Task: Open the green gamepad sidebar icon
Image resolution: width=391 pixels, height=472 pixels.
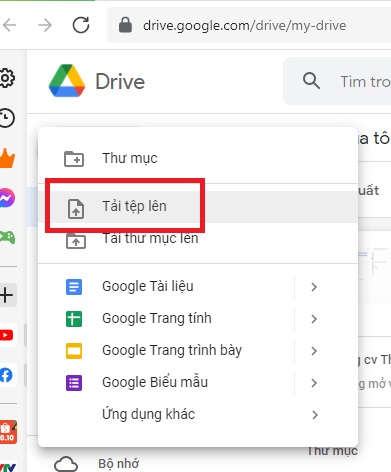Action: (x=7, y=238)
